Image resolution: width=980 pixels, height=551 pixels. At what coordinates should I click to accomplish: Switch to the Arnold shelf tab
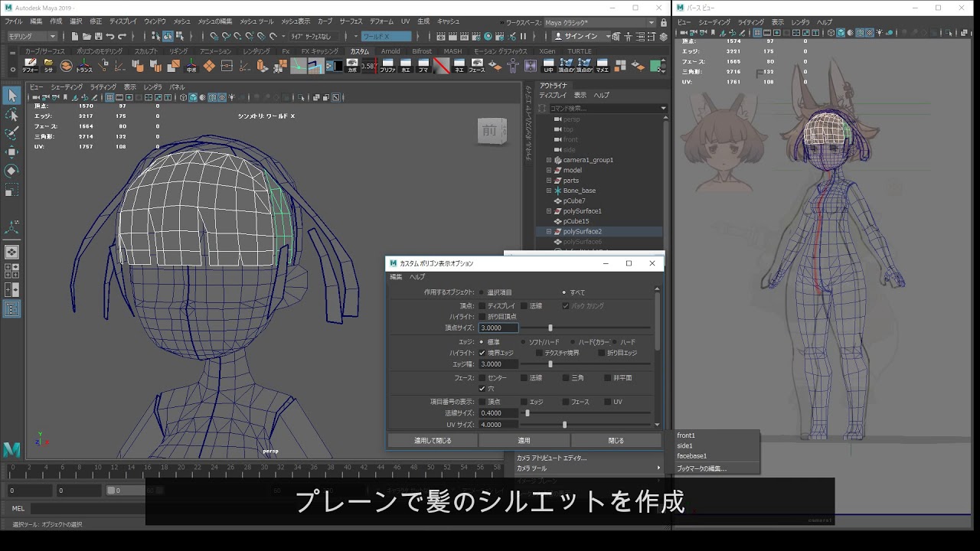(390, 51)
